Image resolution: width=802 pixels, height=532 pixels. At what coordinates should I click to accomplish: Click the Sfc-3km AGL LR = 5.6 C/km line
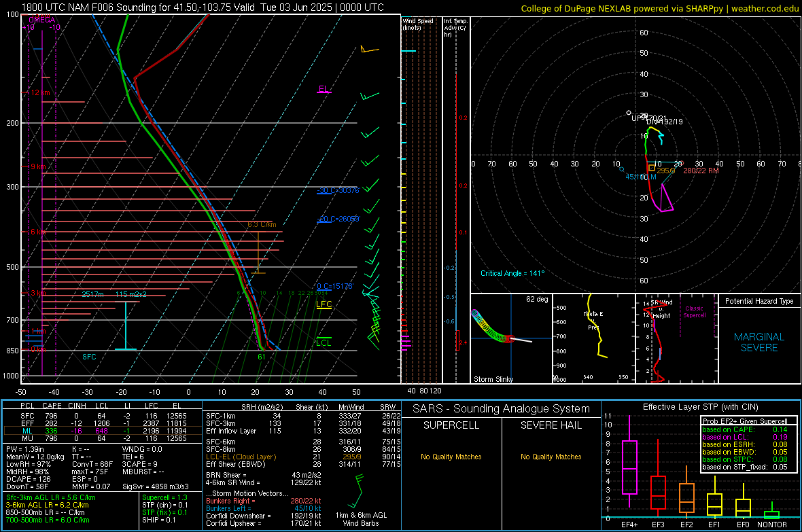pos(51,497)
